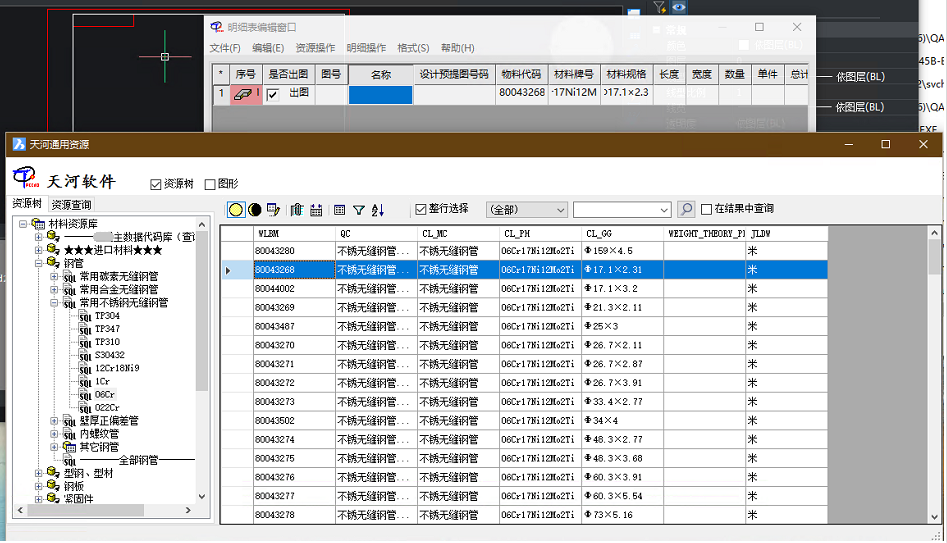Open the 帮助(H) menu
The image size is (947, 543).
[x=457, y=48]
